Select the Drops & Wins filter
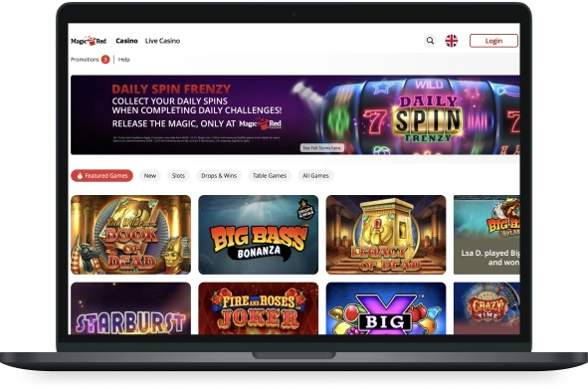Viewport: 588px width, 389px height. point(219,175)
